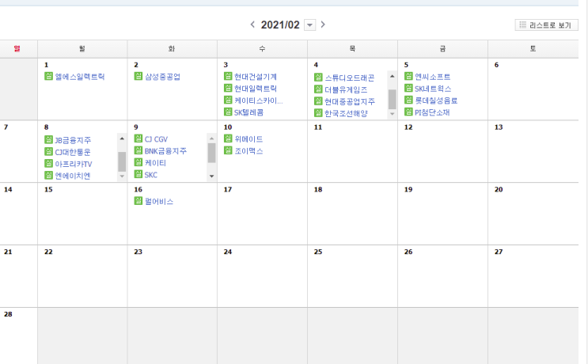Open SK네트웍스 event link
588x364 pixels.
coord(433,89)
